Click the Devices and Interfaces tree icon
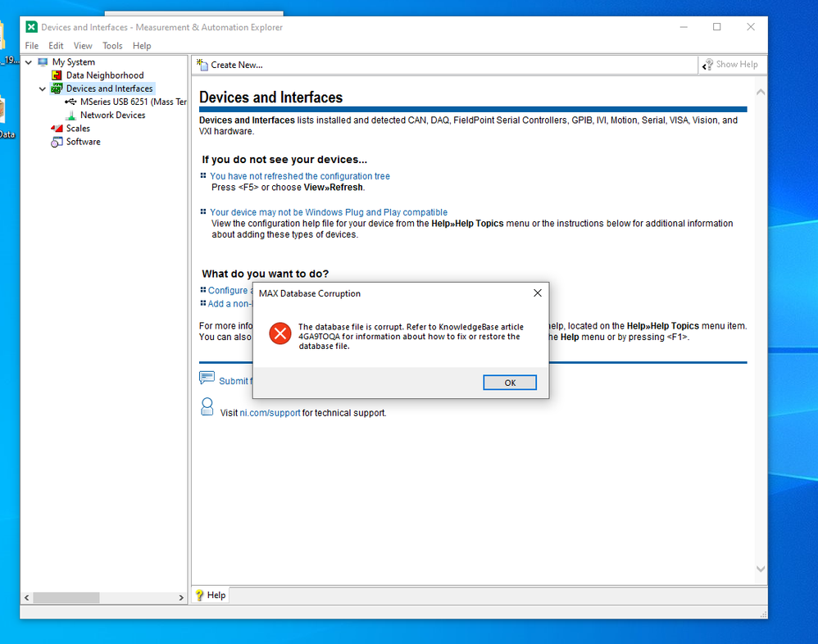Viewport: 818px width, 644px height. (57, 88)
